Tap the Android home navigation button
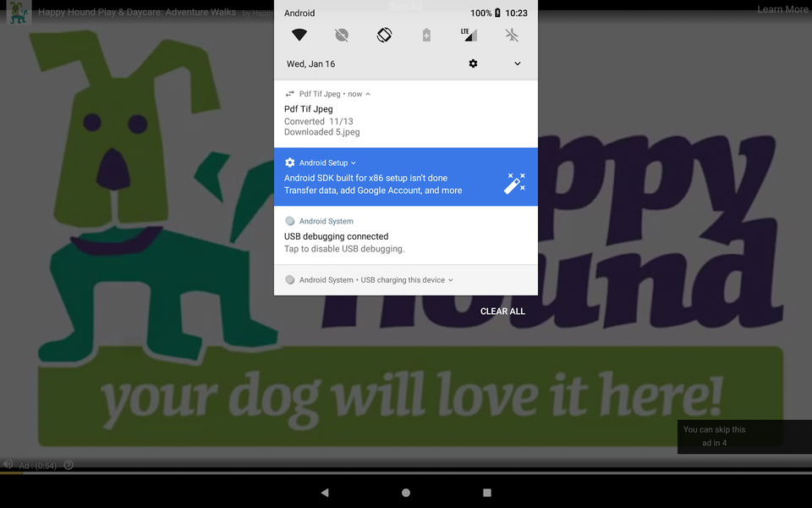This screenshot has height=508, width=812. pos(406,493)
